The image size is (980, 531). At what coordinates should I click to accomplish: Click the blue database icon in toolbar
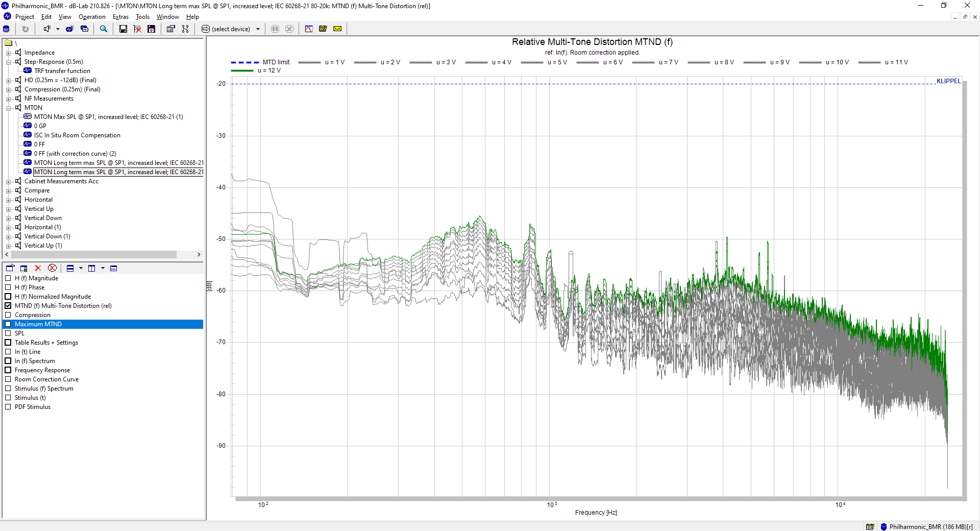[7, 29]
